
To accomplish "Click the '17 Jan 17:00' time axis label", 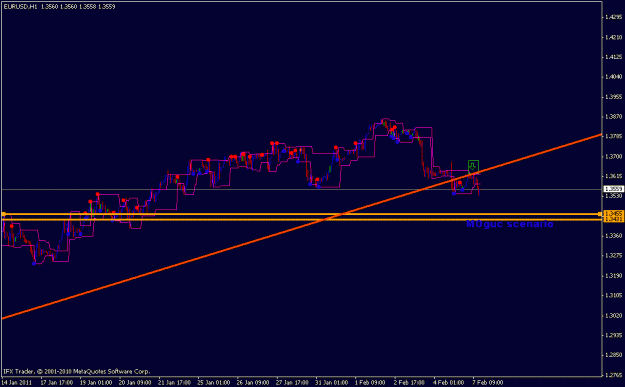I will [x=57, y=383].
